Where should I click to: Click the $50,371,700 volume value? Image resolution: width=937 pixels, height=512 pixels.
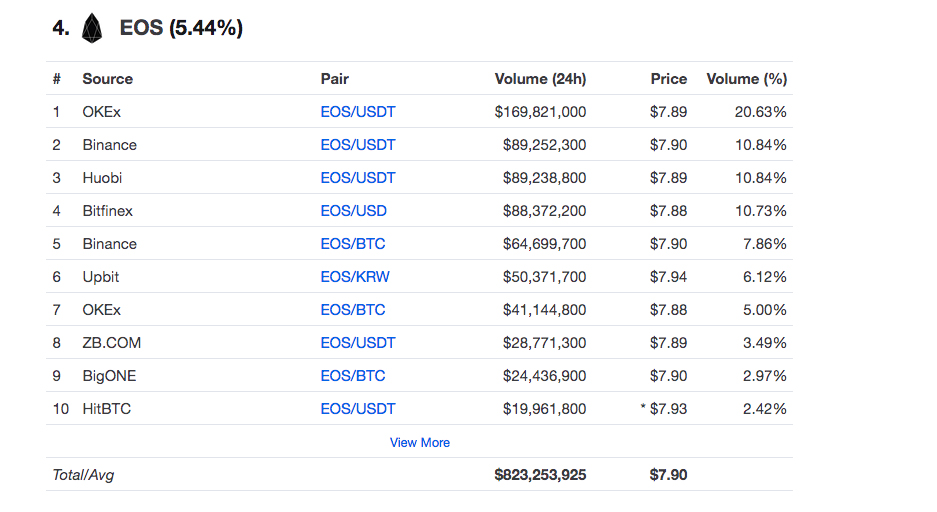click(x=544, y=277)
